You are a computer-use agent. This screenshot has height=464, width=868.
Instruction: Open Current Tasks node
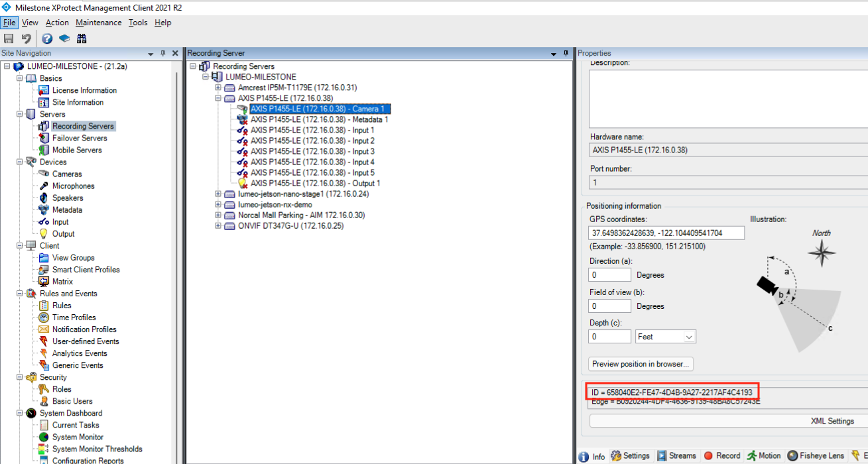coord(76,424)
